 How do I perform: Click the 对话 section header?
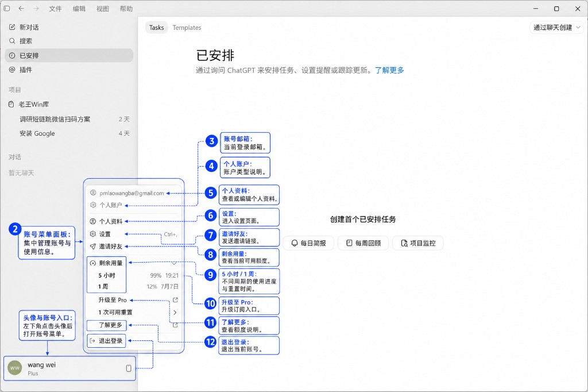coord(14,157)
